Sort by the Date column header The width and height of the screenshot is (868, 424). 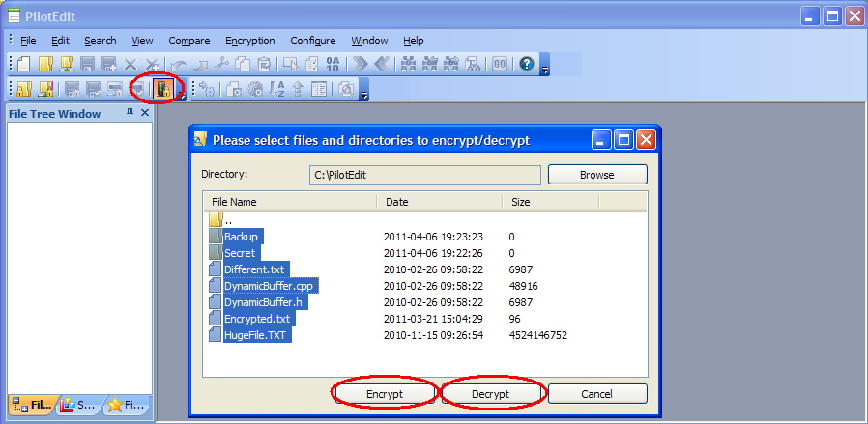440,202
